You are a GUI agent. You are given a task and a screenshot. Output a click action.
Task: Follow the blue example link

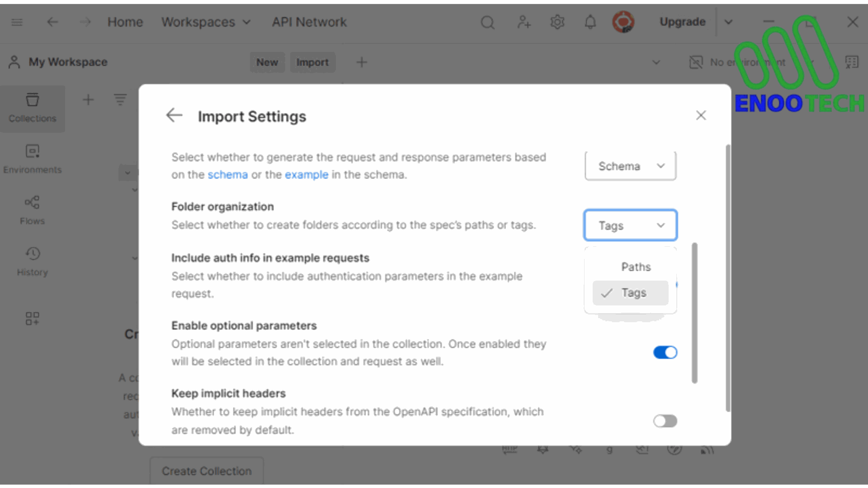point(307,175)
